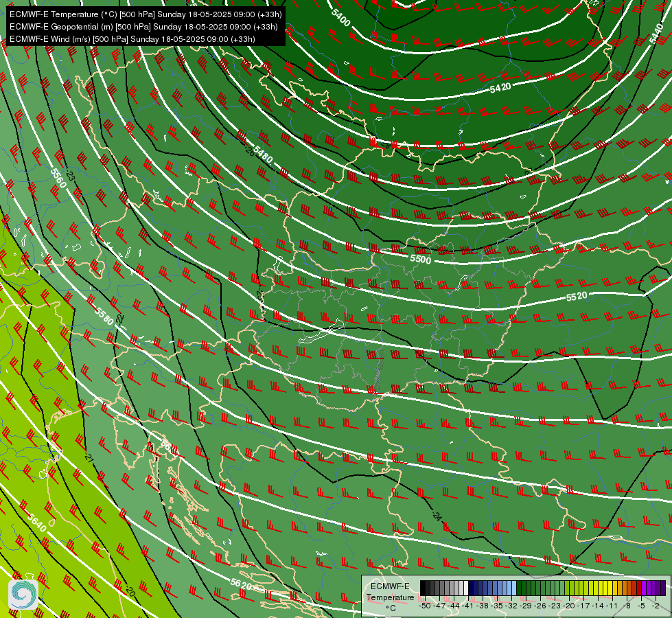Click the 5400 geopotential contour label
The width and height of the screenshot is (672, 618).
pos(340,17)
